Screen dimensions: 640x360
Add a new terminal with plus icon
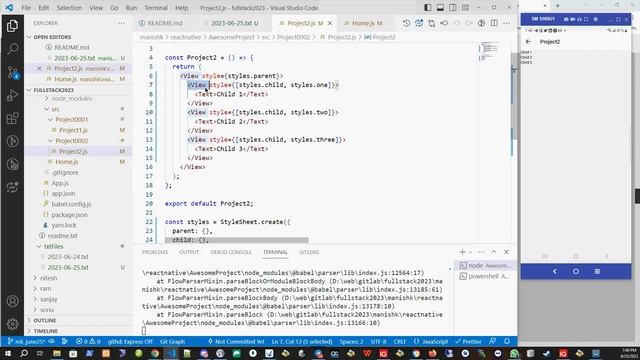[x=462, y=252]
